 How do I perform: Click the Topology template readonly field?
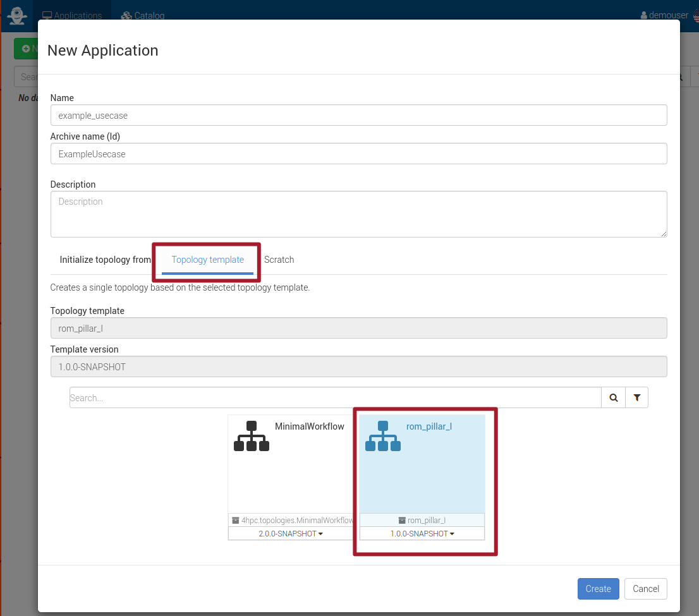click(358, 329)
